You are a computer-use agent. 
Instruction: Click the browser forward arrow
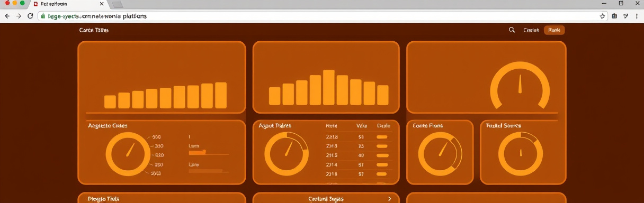19,16
